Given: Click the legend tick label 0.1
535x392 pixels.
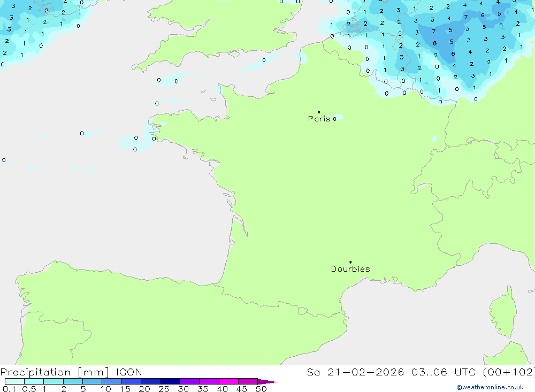Looking at the screenshot, I should (9, 389).
